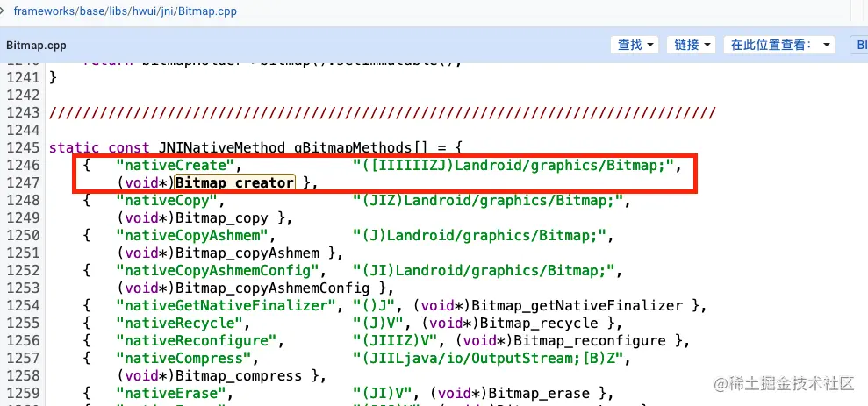Click the Bitmap_copyAshmemConfig function name

[273, 288]
